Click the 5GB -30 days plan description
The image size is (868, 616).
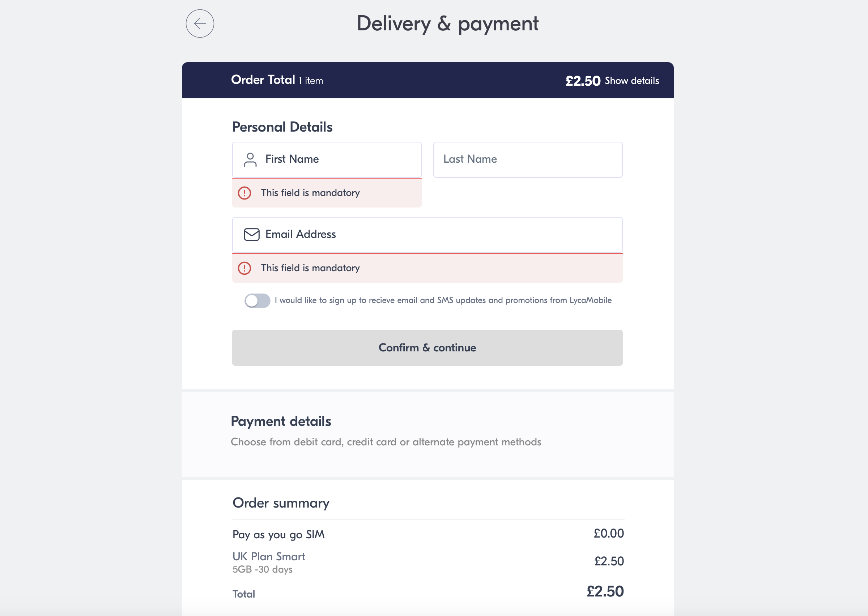[x=262, y=569]
